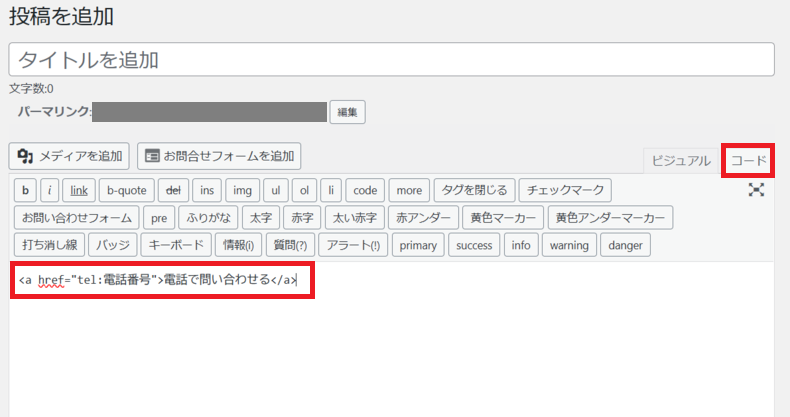The width and height of the screenshot is (790, 417).
Task: Click the img quicktag button
Action: tap(242, 190)
